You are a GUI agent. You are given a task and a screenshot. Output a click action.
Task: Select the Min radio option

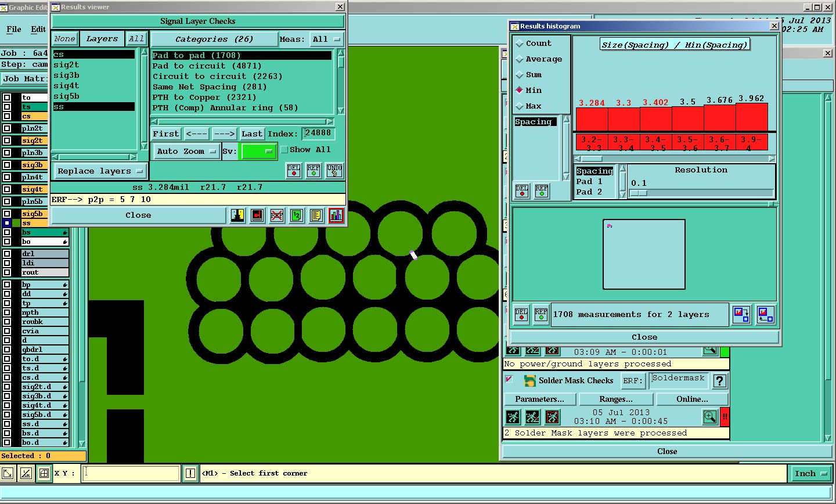tap(520, 90)
